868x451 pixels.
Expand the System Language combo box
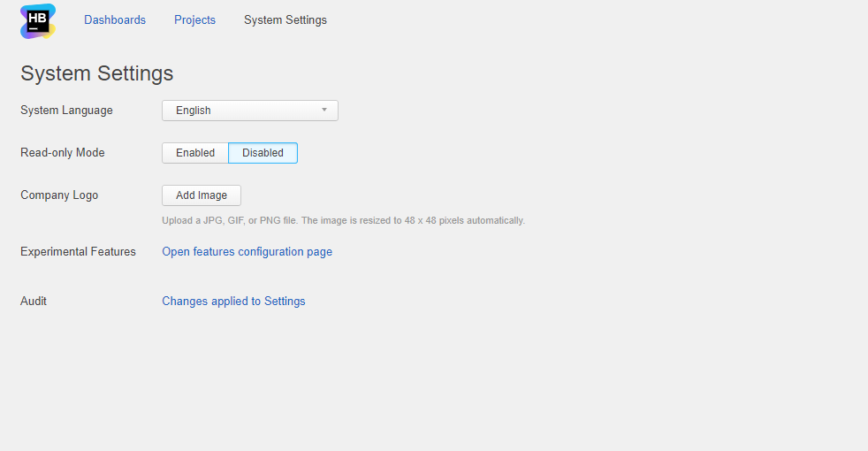click(249, 111)
